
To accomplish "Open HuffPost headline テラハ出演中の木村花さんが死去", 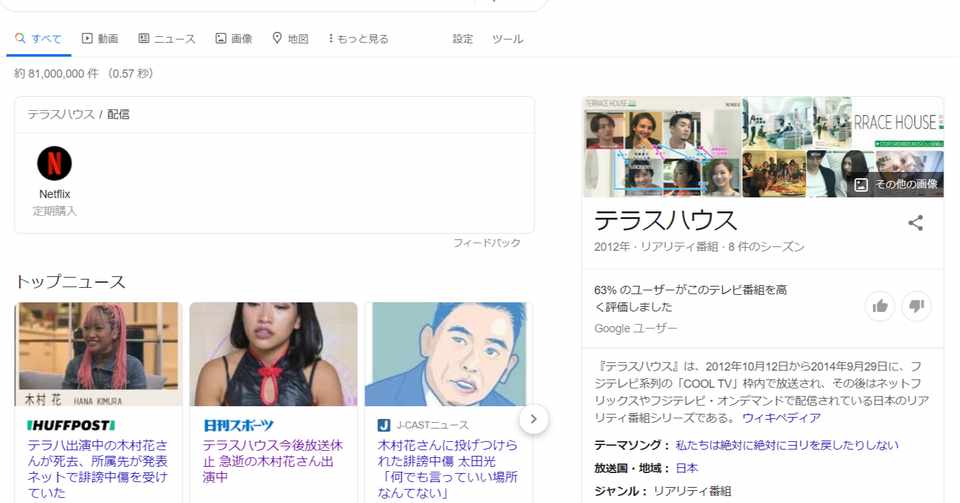I will tap(98, 469).
